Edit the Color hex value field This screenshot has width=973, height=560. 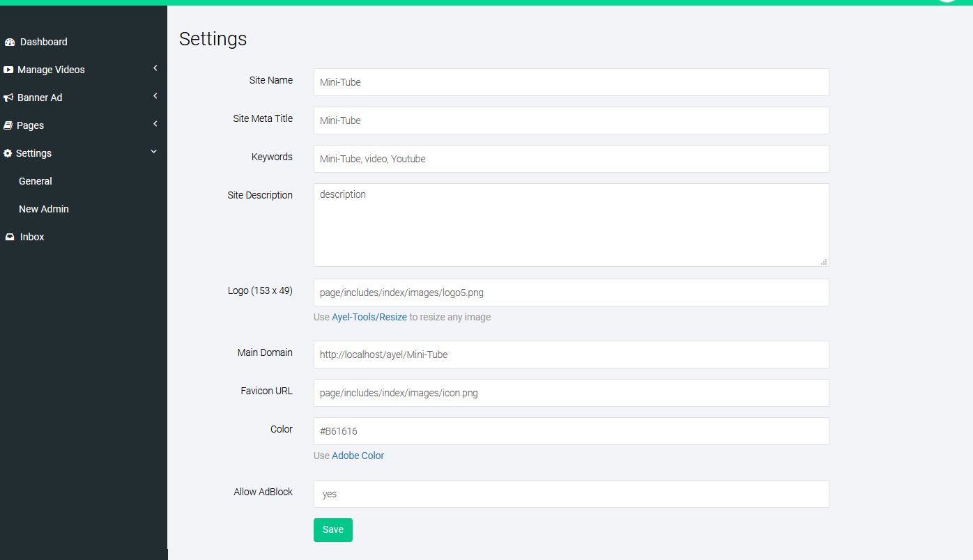tap(572, 431)
